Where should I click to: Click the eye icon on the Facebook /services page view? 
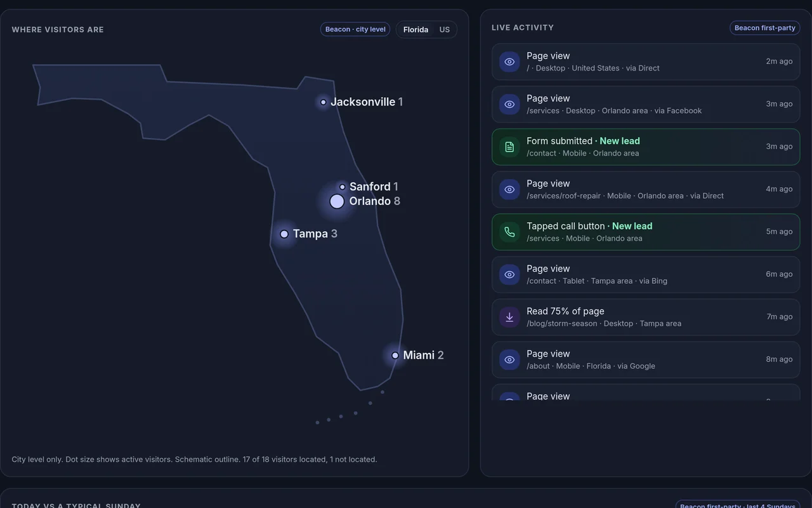pos(509,104)
